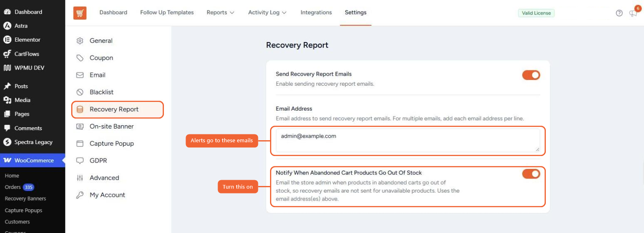Click the Elementor logo icon

pyautogui.click(x=7, y=40)
